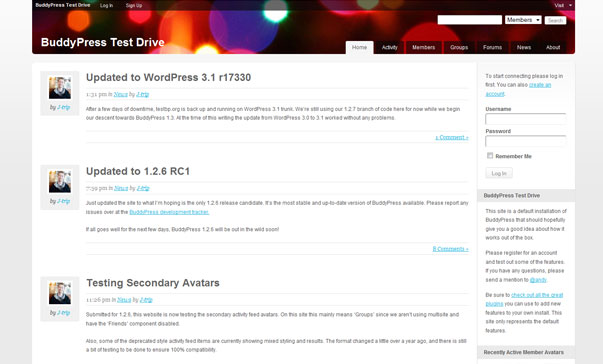Open the Groups navigation tab
Viewport: 603px width, 364px height.
click(459, 48)
